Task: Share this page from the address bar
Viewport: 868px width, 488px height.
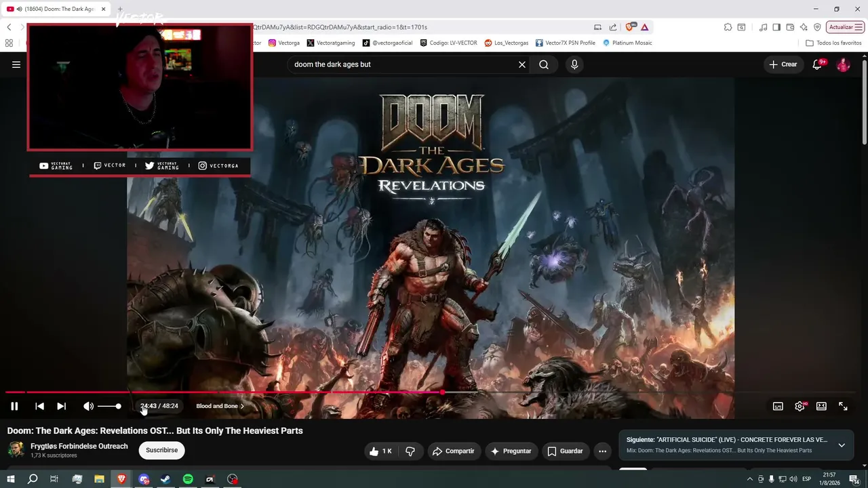Action: 613,27
